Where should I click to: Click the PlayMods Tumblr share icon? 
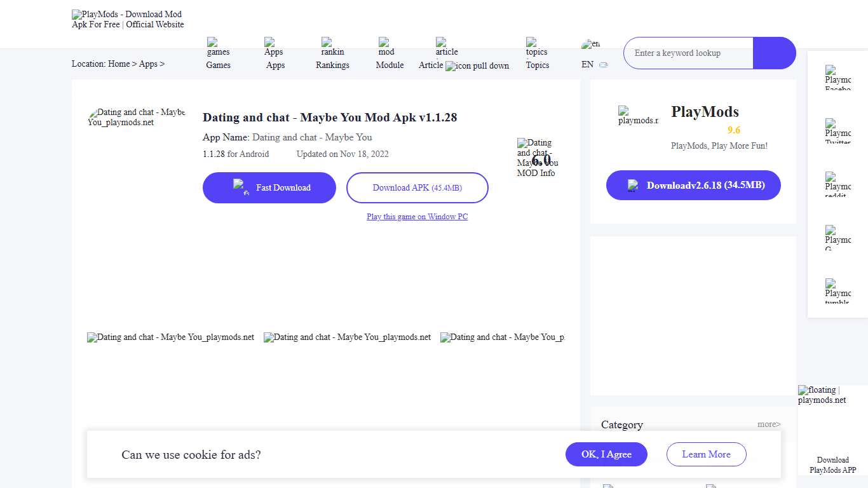click(x=837, y=291)
